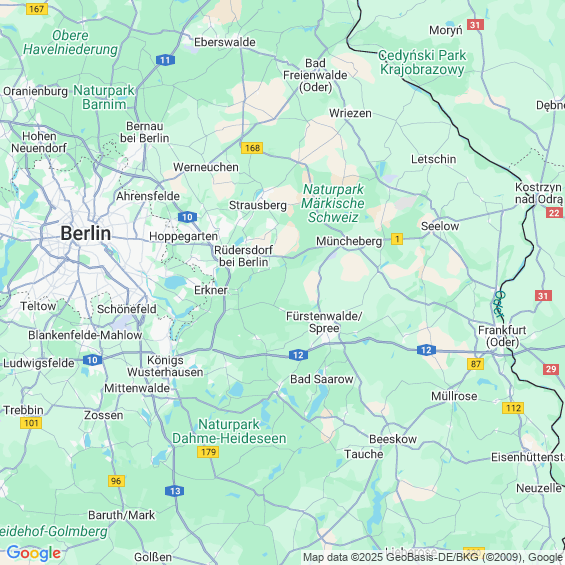This screenshot has width=565, height=565.
Task: Select the Bad Saarow label
Action: tap(322, 379)
